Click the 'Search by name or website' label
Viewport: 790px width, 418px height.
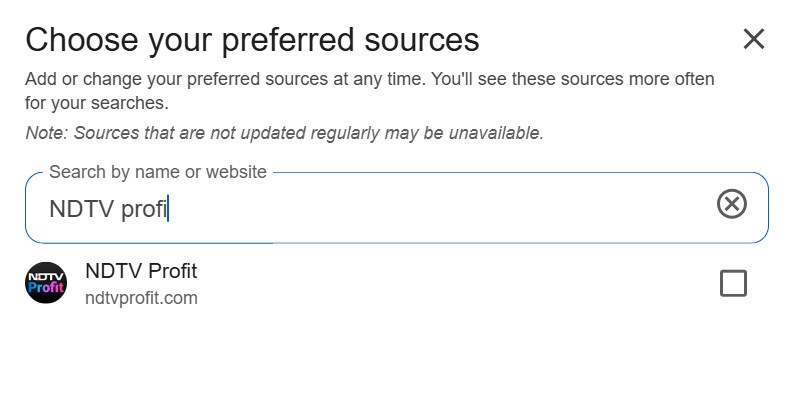click(x=158, y=172)
